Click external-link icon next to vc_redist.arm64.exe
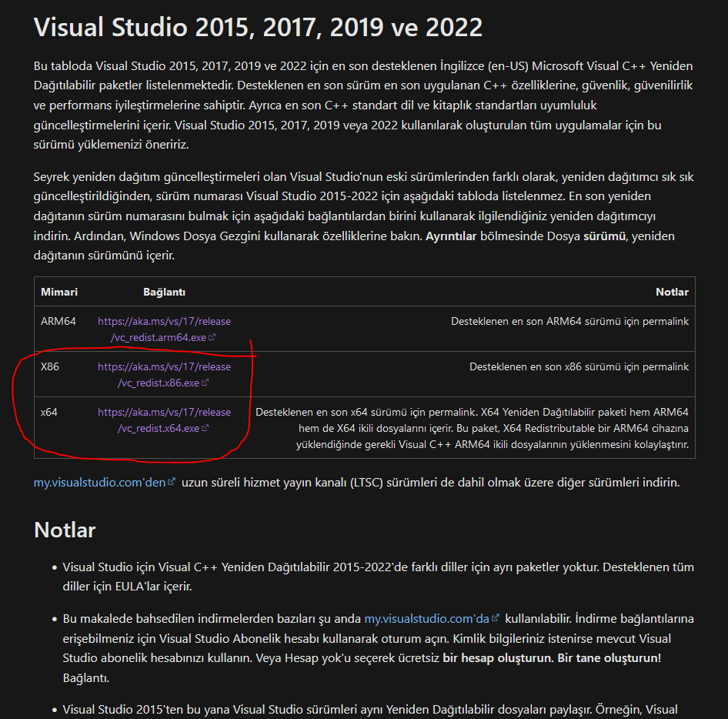This screenshot has height=719, width=728. 212,336
